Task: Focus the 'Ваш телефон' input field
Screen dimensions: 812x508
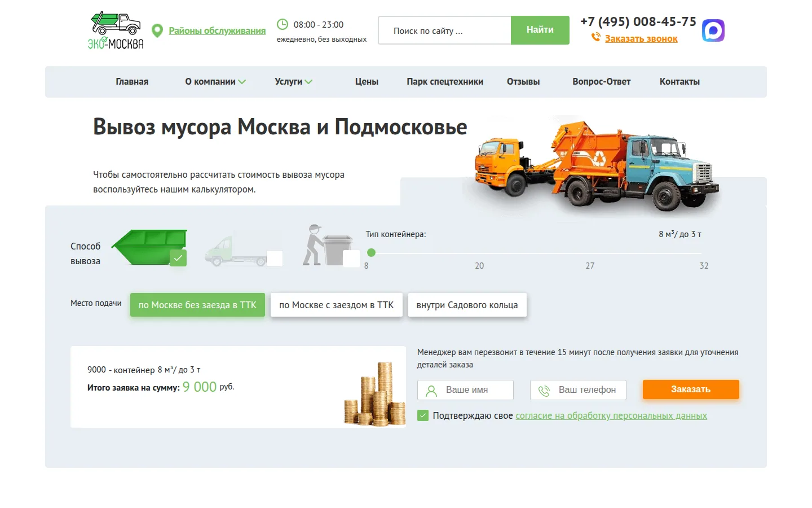Action: tap(578, 390)
